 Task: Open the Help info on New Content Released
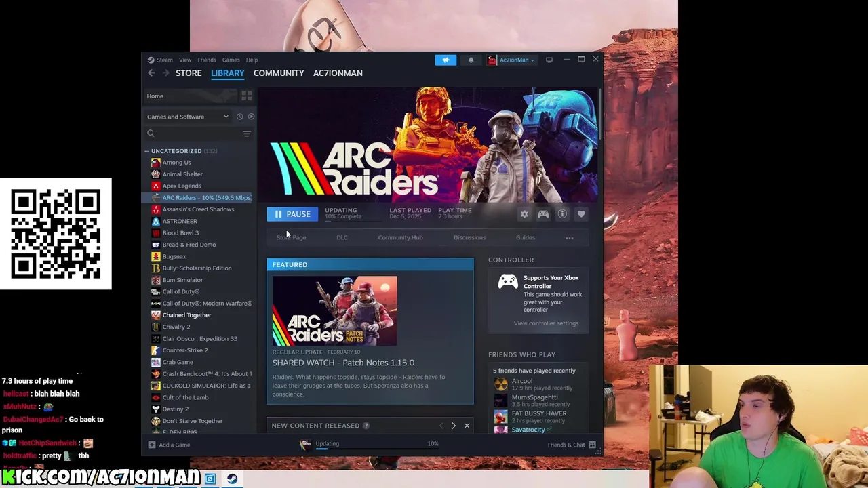coord(366,426)
